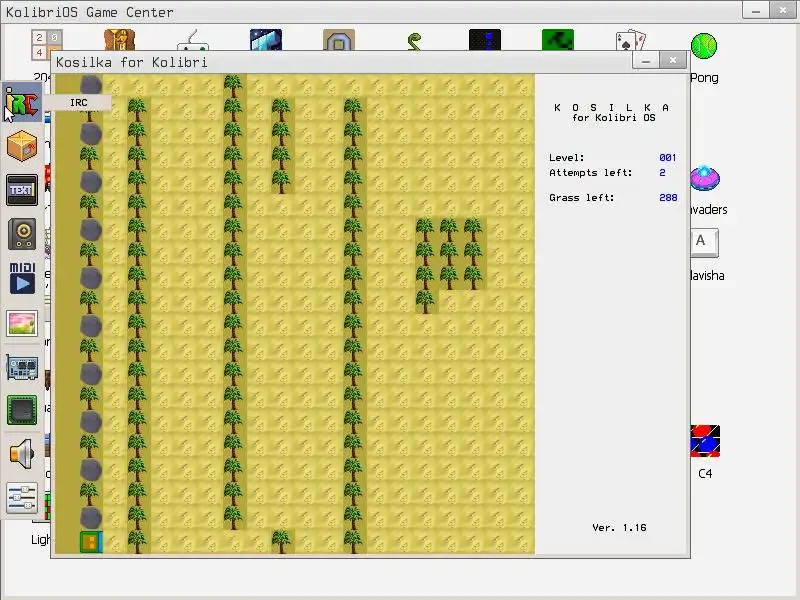Click the network card icon in dock

tap(22, 367)
